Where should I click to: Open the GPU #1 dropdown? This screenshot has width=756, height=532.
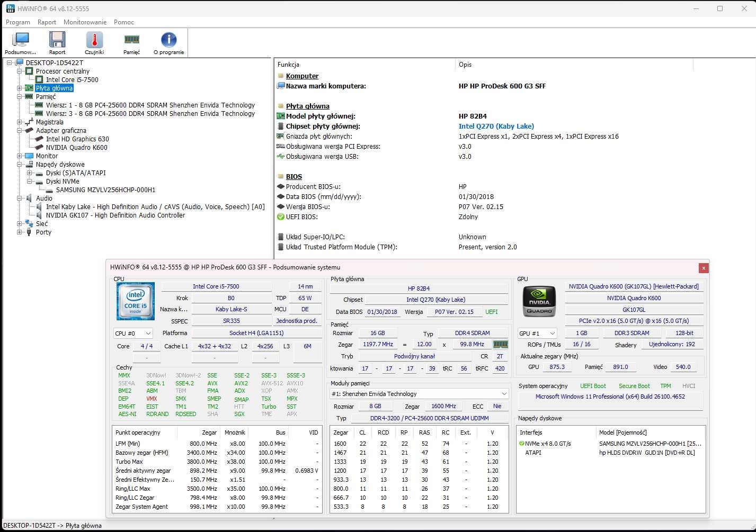(537, 333)
